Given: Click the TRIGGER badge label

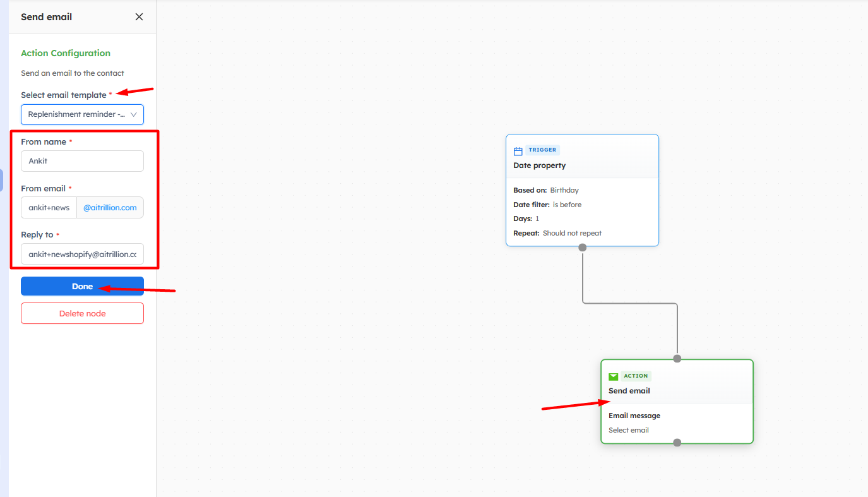Looking at the screenshot, I should [542, 150].
